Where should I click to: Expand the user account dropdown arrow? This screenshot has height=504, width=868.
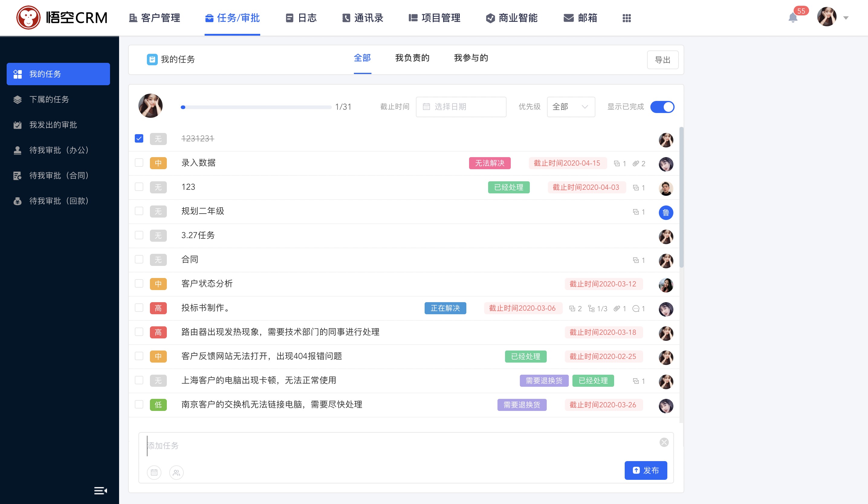(x=846, y=18)
